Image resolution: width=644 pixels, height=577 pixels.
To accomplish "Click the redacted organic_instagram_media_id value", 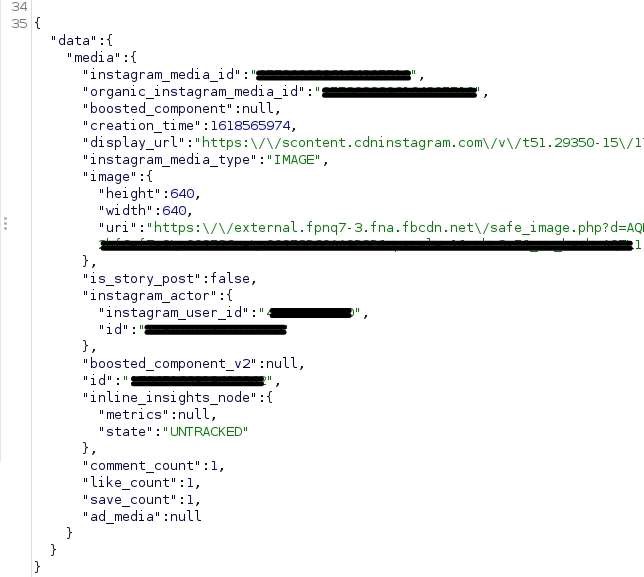I will (400, 92).
